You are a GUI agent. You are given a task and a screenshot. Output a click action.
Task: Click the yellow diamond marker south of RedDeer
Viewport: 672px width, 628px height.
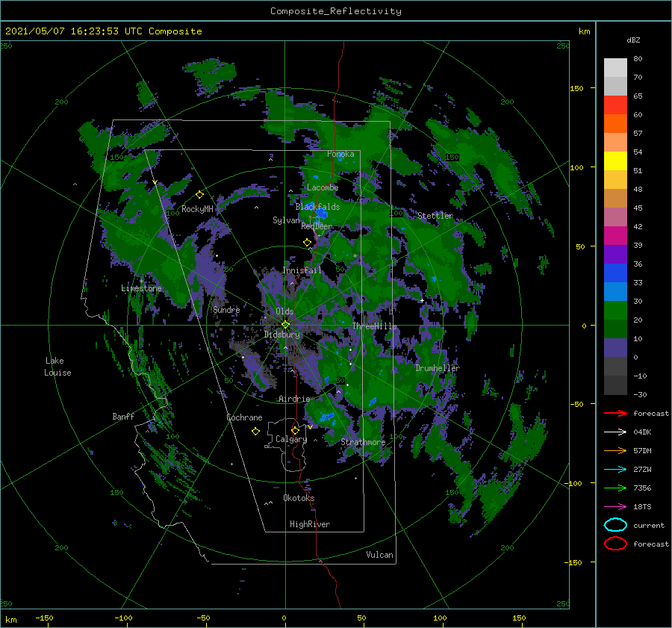coord(307,243)
